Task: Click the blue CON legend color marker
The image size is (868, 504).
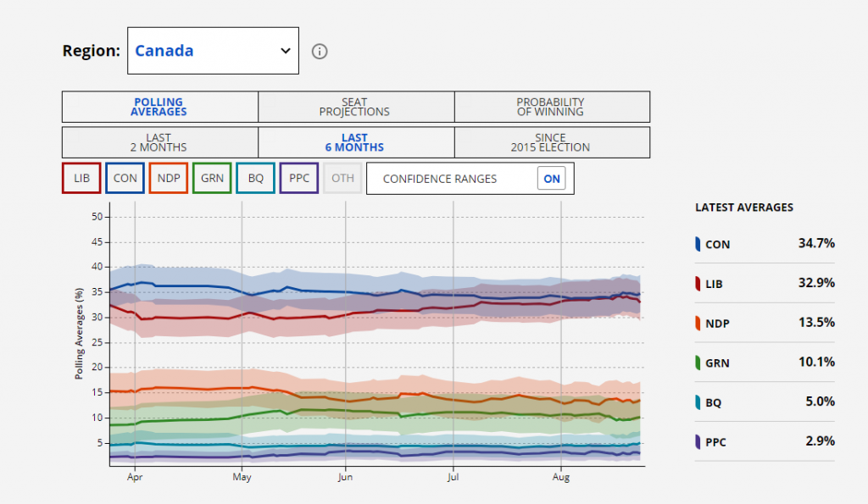Action: click(x=698, y=244)
